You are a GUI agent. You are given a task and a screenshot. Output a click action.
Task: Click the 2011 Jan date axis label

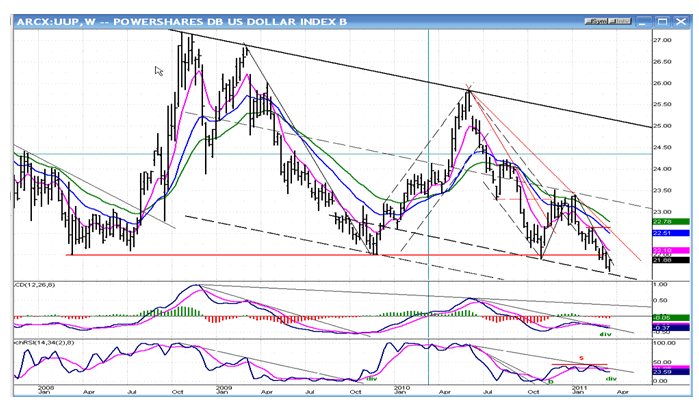[x=579, y=390]
